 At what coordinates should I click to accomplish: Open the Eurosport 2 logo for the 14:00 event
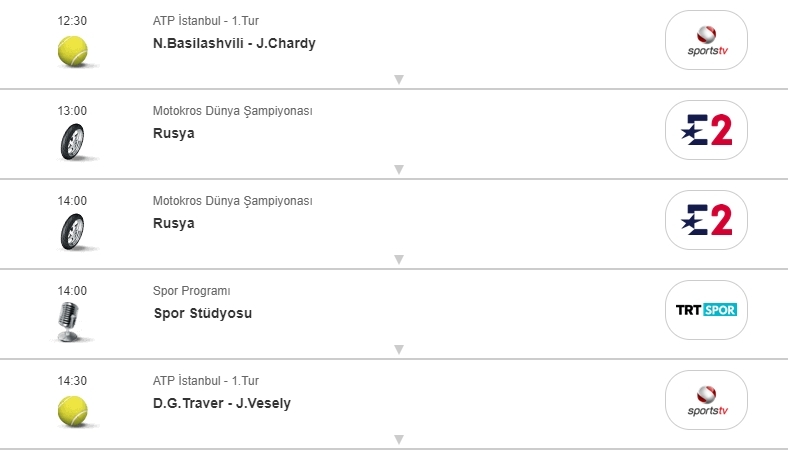[x=706, y=220]
